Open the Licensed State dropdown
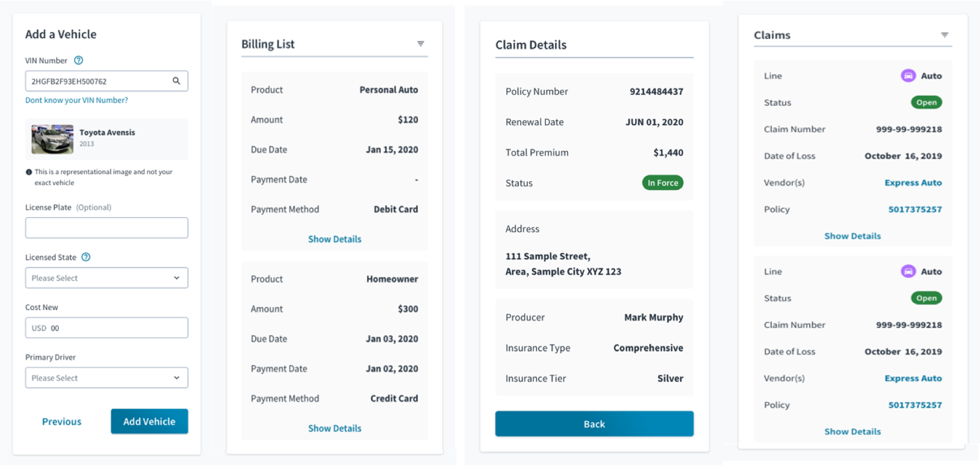This screenshot has height=465, width=980. tap(106, 278)
